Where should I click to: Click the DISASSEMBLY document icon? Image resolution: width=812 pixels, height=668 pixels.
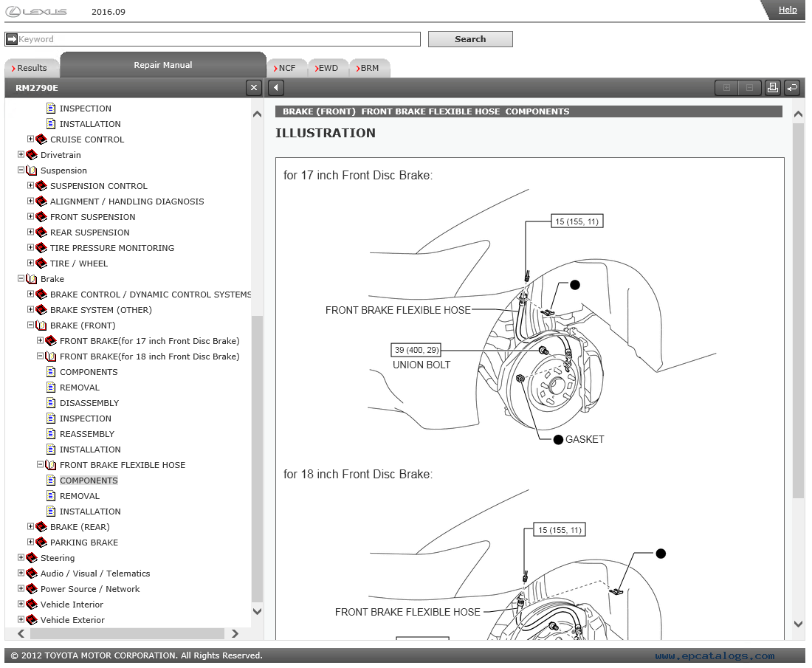point(51,403)
